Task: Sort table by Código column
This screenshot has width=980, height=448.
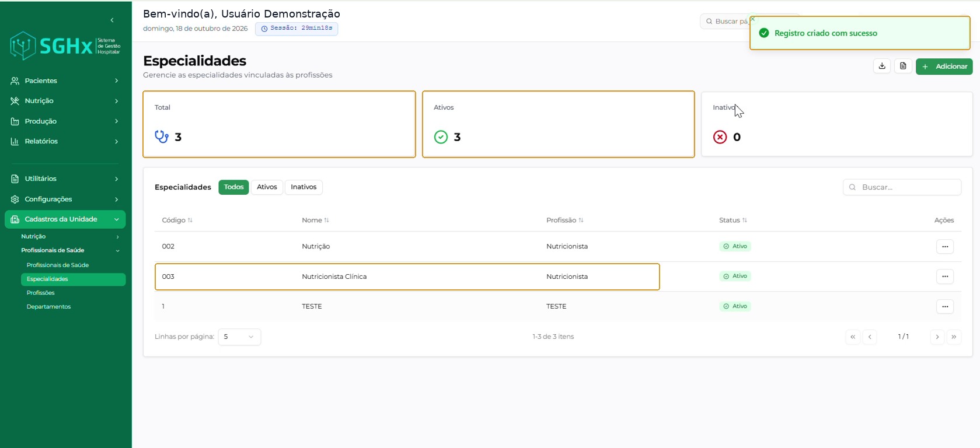Action: (177, 220)
